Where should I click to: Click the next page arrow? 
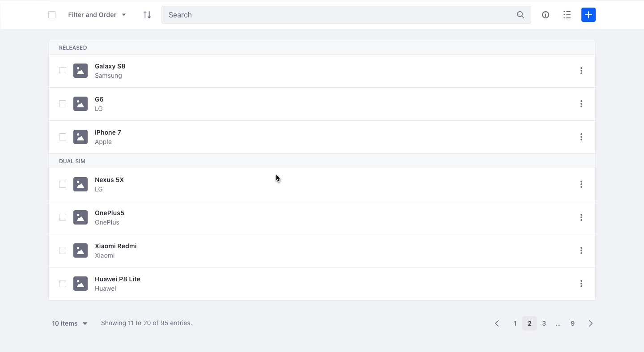pos(590,323)
